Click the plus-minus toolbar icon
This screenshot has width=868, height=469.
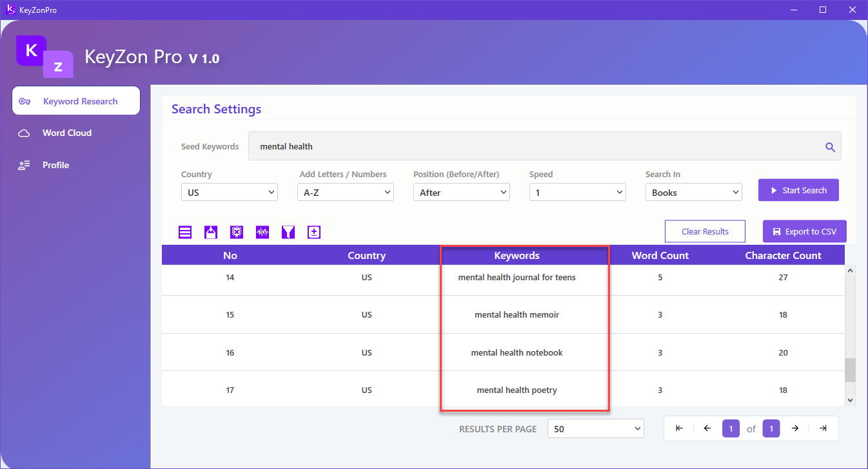314,232
